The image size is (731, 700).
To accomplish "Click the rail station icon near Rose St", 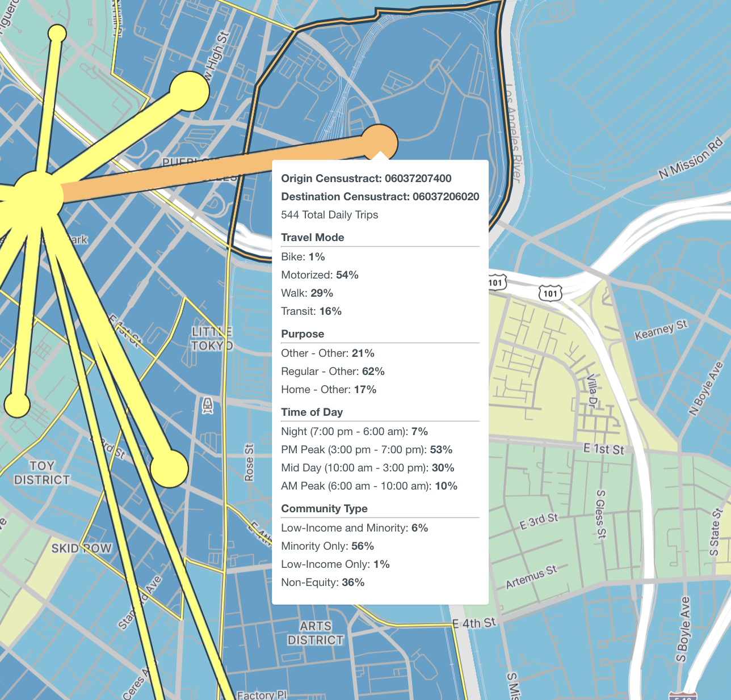I will [x=208, y=406].
